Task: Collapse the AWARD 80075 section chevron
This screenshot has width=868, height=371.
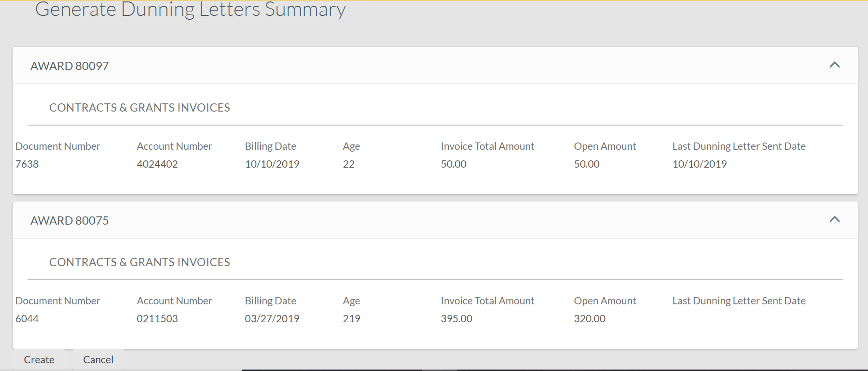Action: 834,220
